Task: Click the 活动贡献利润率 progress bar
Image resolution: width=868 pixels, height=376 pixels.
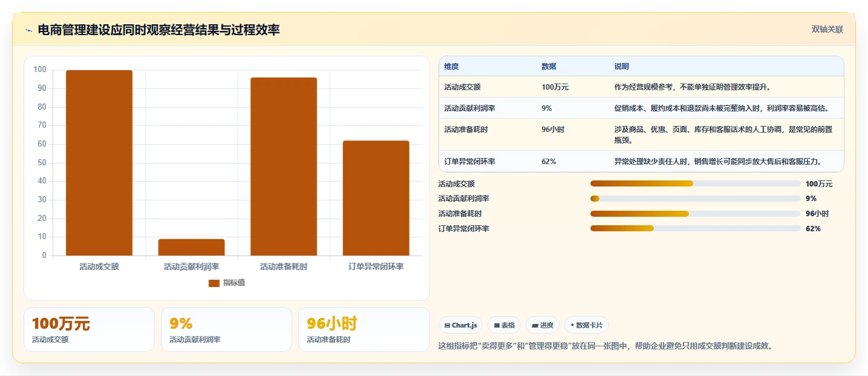Action: (696, 199)
